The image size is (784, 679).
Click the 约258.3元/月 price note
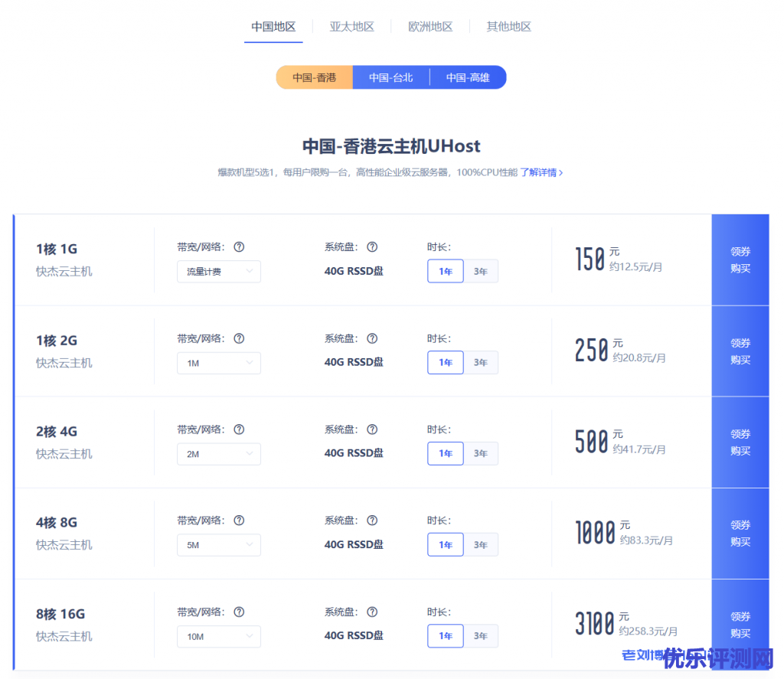pyautogui.click(x=648, y=632)
